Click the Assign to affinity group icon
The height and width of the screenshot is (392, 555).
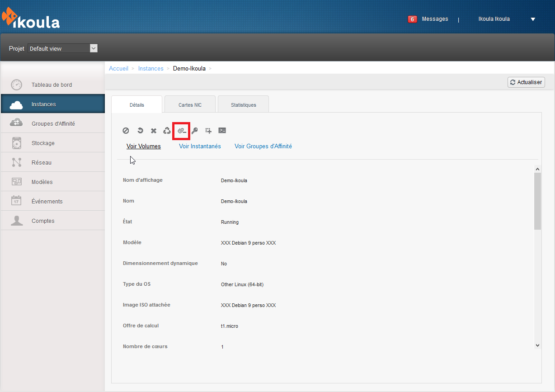tap(208, 131)
